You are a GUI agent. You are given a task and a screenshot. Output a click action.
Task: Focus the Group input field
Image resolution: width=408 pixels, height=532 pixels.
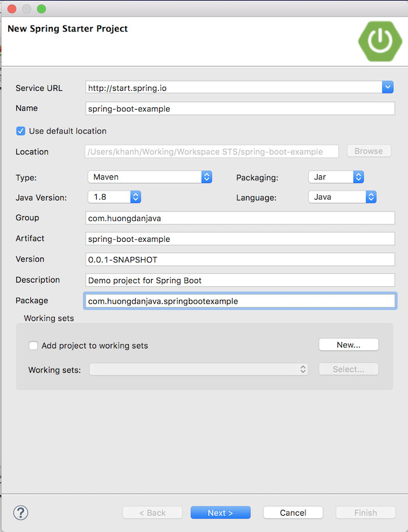pyautogui.click(x=240, y=218)
